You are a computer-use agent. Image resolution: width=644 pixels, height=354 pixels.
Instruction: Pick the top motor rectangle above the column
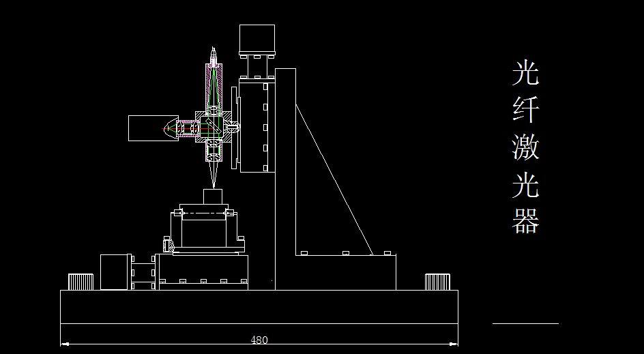(257, 38)
